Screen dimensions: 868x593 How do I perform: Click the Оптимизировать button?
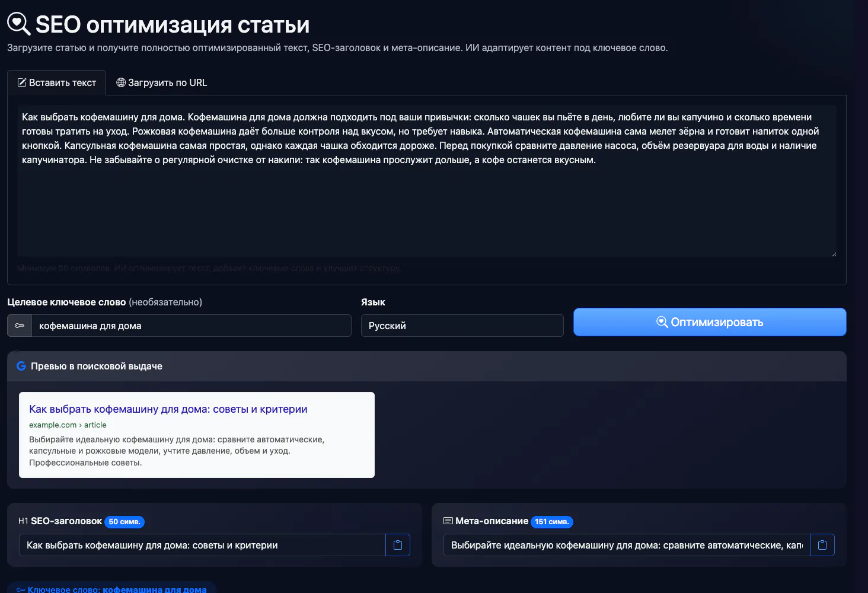point(710,322)
